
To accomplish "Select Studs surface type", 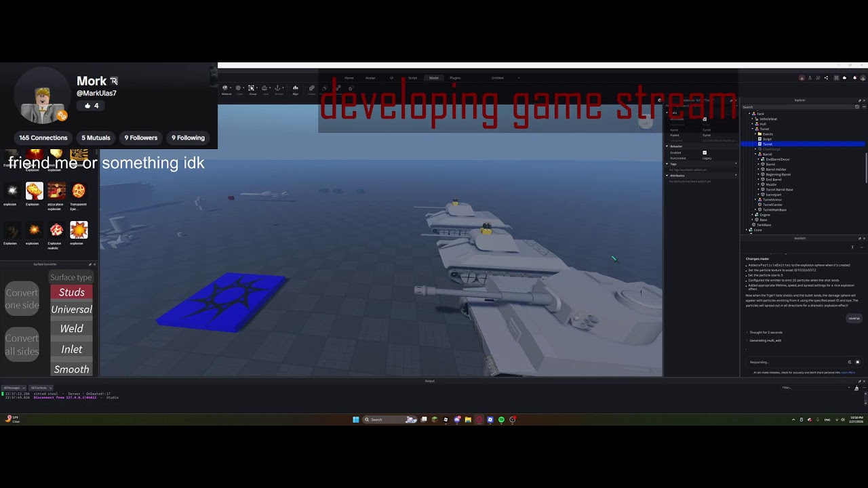I will click(71, 292).
